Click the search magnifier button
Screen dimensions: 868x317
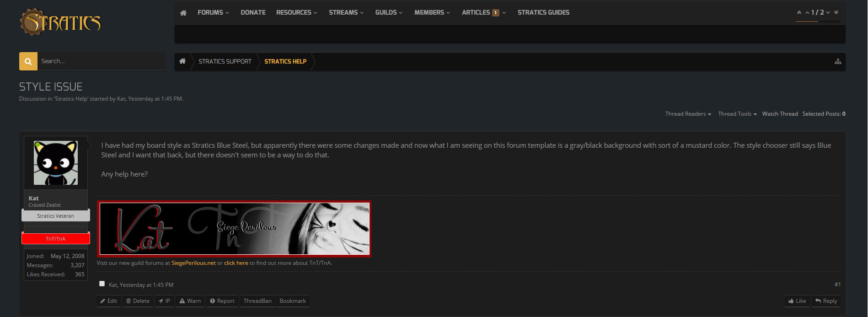pyautogui.click(x=28, y=61)
